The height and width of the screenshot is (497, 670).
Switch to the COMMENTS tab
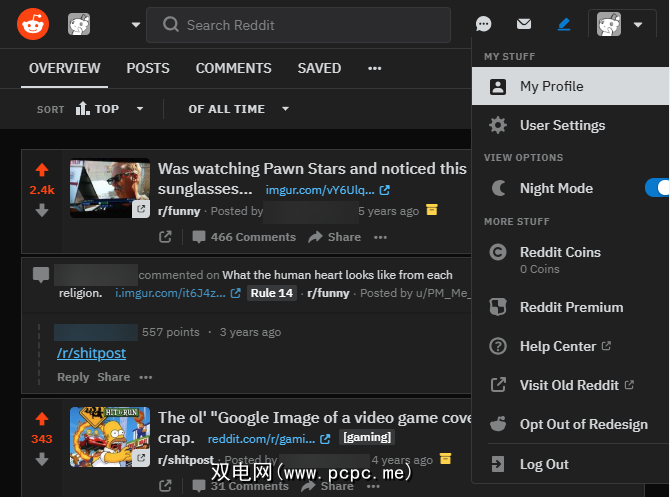click(233, 68)
